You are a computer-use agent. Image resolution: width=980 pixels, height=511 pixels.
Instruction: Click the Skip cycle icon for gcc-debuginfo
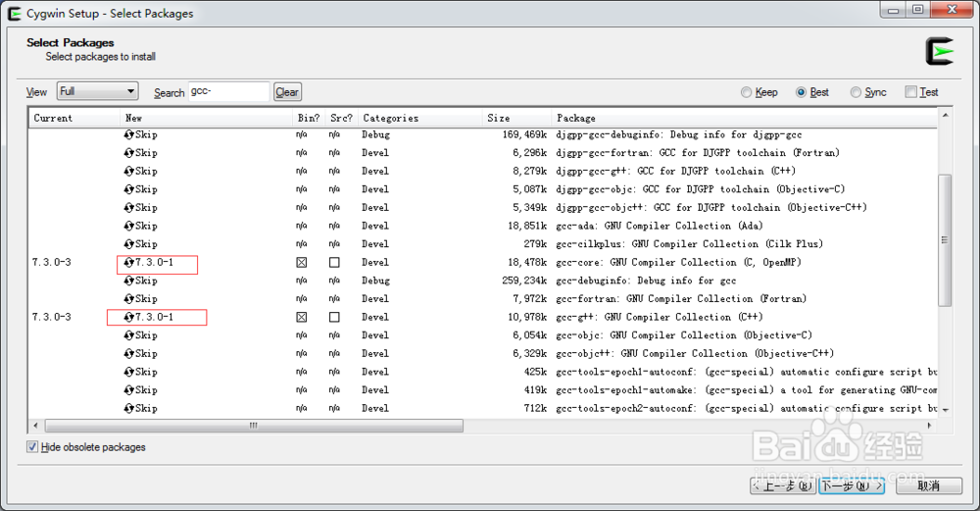128,281
